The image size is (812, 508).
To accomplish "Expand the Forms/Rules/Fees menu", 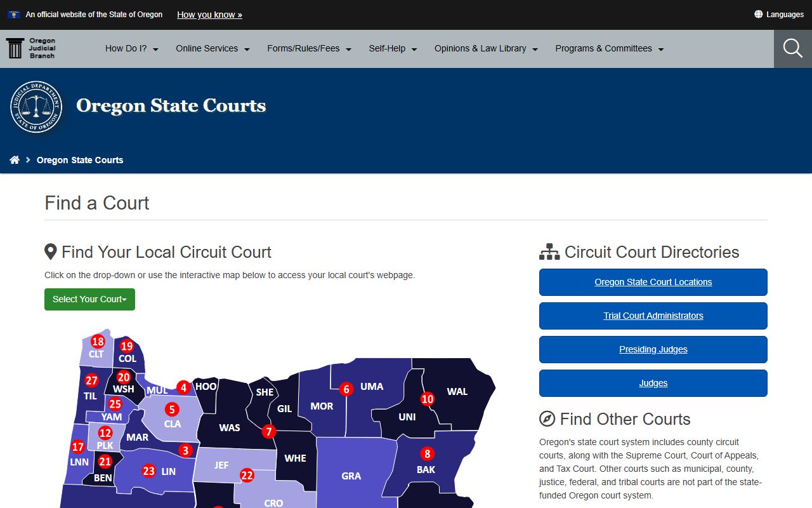I will 310,48.
